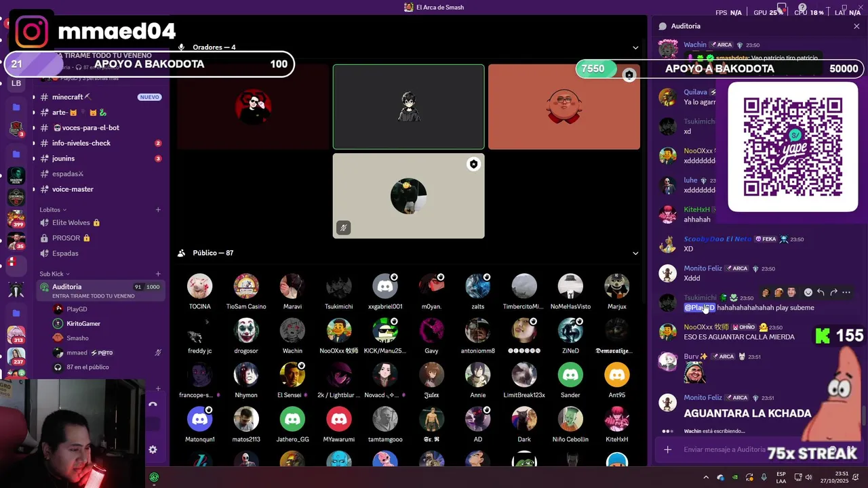Click the taskbar microphone tray icon
Viewport: 868px width, 488px height.
click(764, 477)
